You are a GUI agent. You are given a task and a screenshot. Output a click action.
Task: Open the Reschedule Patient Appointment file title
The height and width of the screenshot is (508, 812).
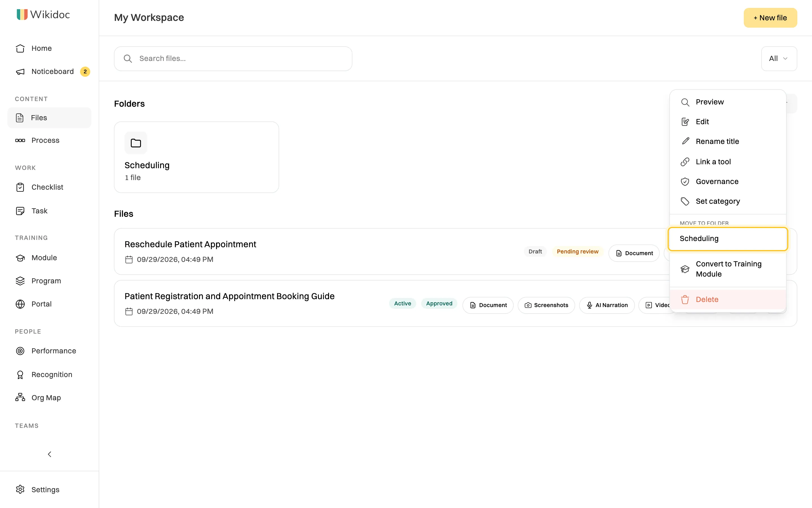point(190,244)
